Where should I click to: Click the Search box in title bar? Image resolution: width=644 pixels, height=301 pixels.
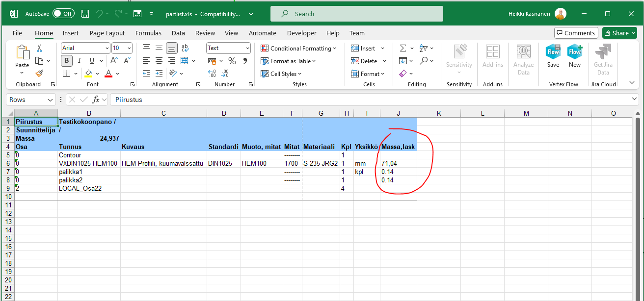click(x=356, y=14)
